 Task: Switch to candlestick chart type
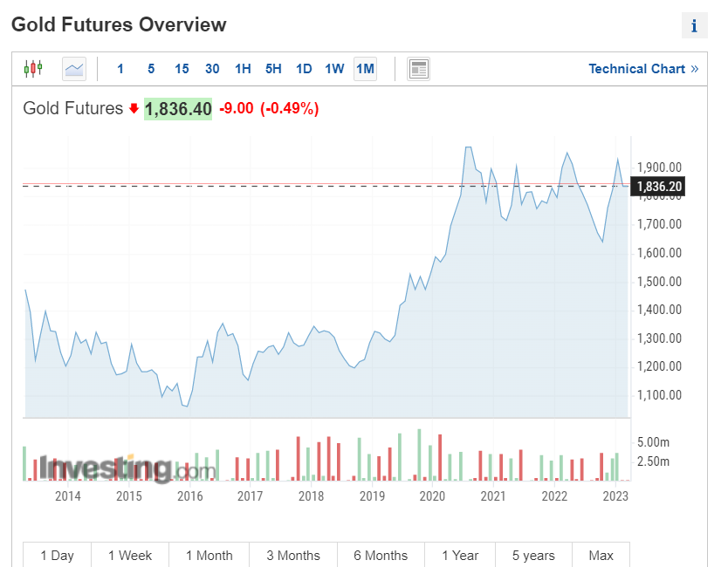pyautogui.click(x=33, y=68)
